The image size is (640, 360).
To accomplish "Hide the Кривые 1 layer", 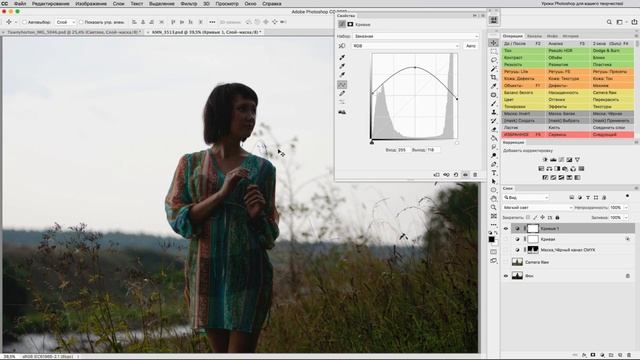I will 506,229.
